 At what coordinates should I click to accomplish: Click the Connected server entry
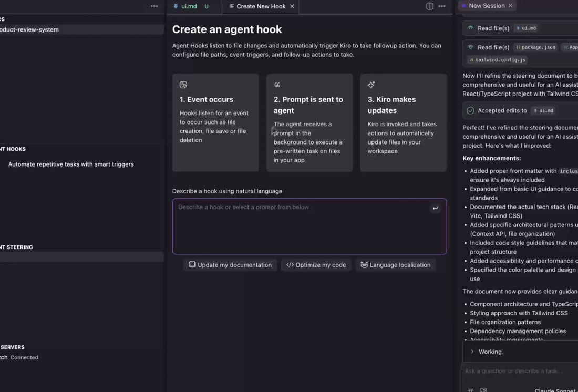click(x=19, y=357)
